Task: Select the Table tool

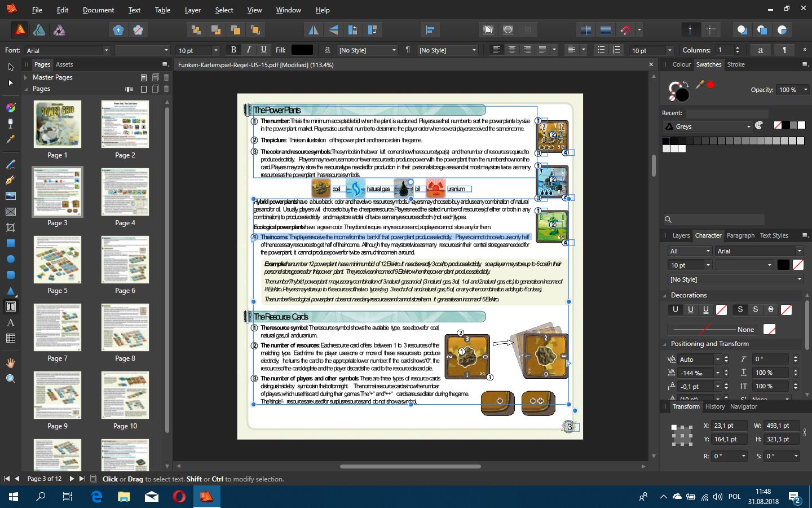Action: [x=11, y=338]
